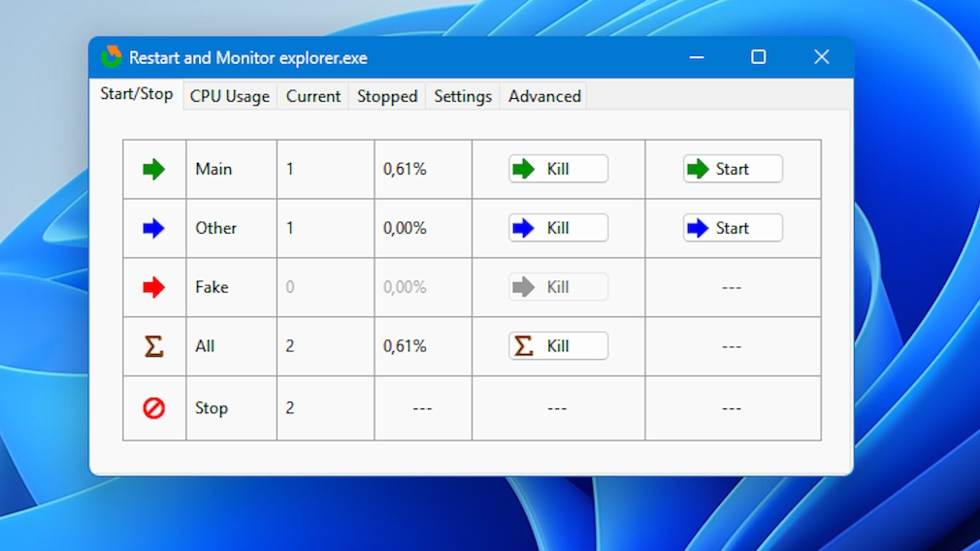This screenshot has height=551, width=980.
Task: Click Other row CPU value 0,00%
Action: click(x=405, y=228)
